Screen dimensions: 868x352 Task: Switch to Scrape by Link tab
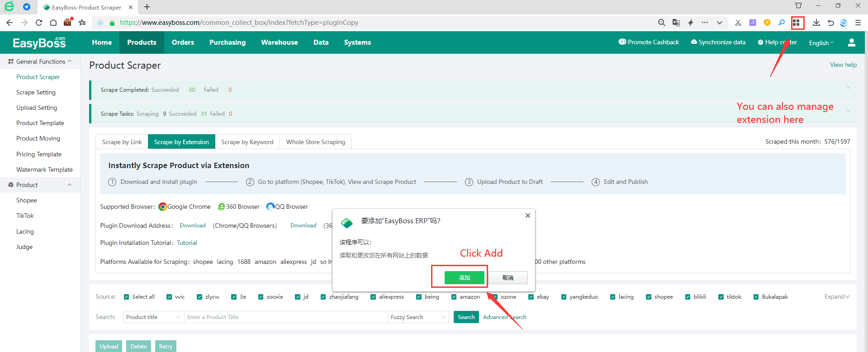coord(122,142)
